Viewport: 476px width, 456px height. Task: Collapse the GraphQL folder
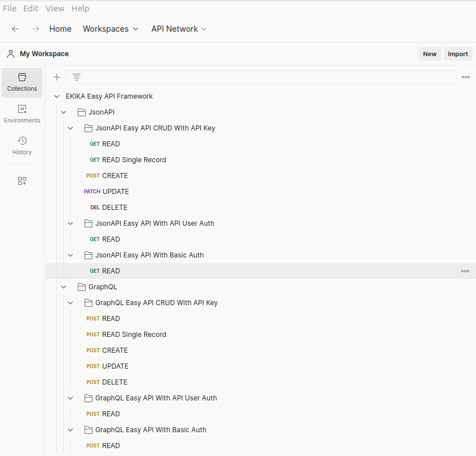coord(64,287)
